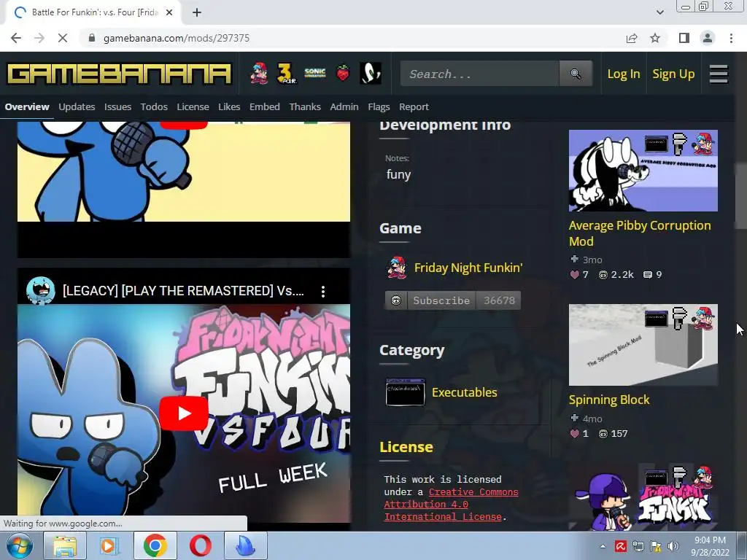This screenshot has height=560, width=747.
Task: Open media player from taskbar
Action: [109, 545]
